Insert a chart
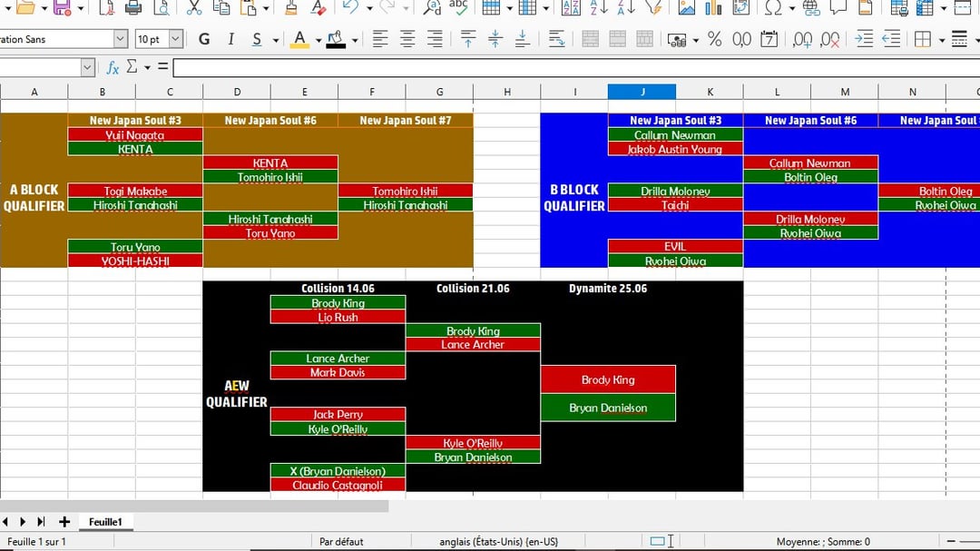The image size is (980, 551). point(713,7)
